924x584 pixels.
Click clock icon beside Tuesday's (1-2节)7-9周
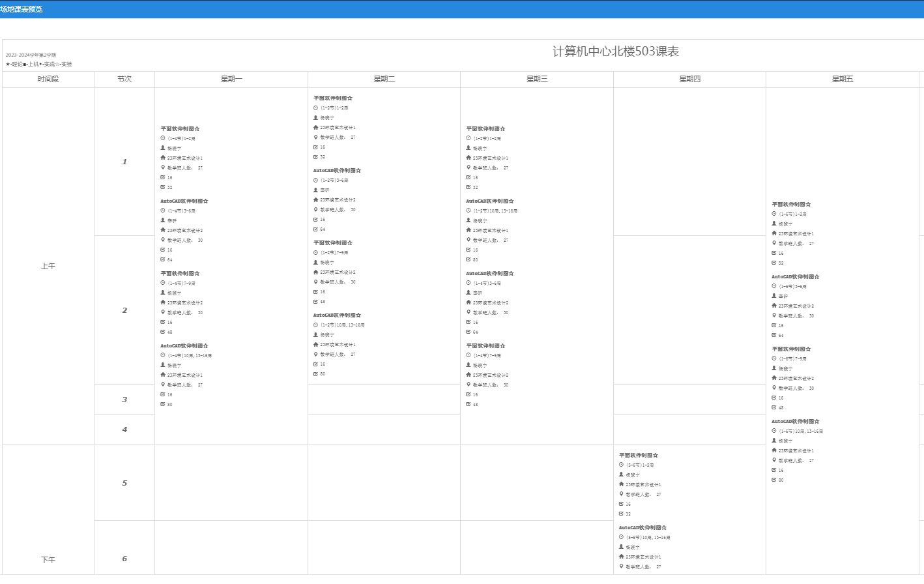point(315,252)
